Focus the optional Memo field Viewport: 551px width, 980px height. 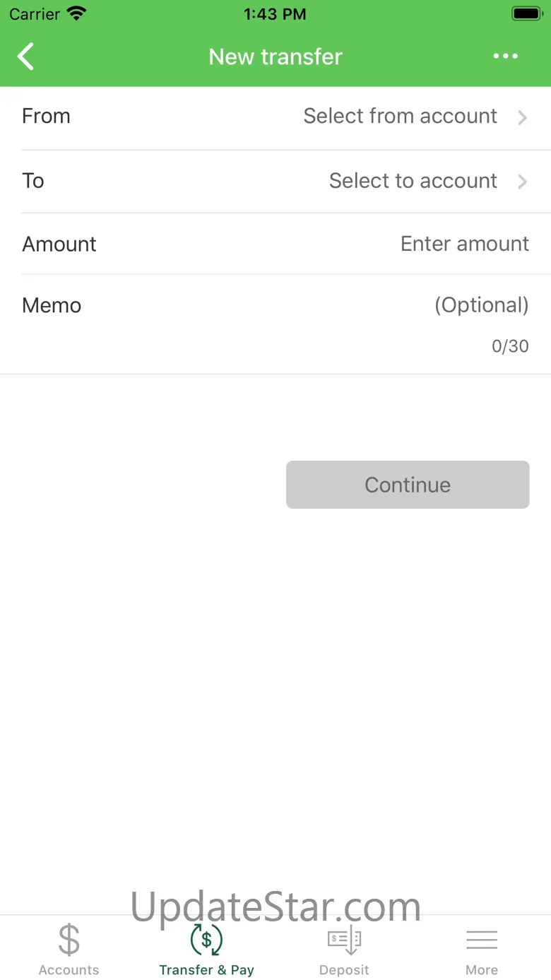click(481, 305)
